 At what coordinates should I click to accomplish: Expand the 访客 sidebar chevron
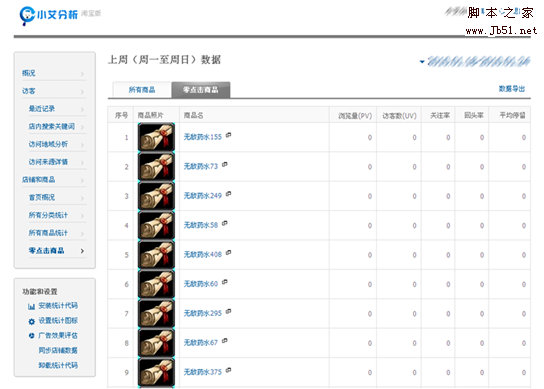coord(82,92)
